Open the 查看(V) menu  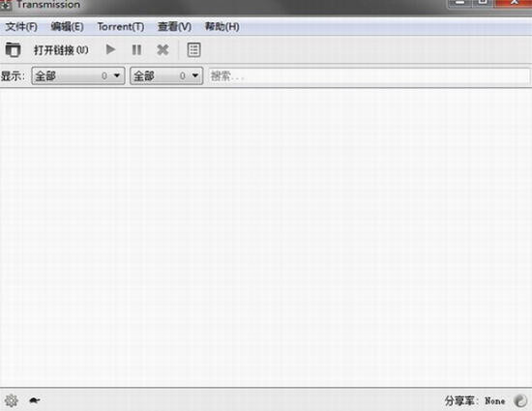click(x=174, y=26)
